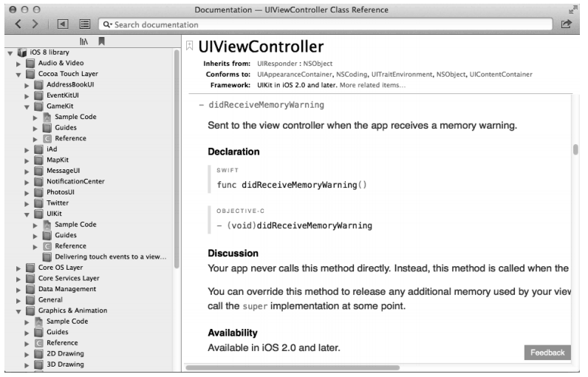588x377 pixels.
Task: Show the library navigator tab
Action: click(84, 43)
